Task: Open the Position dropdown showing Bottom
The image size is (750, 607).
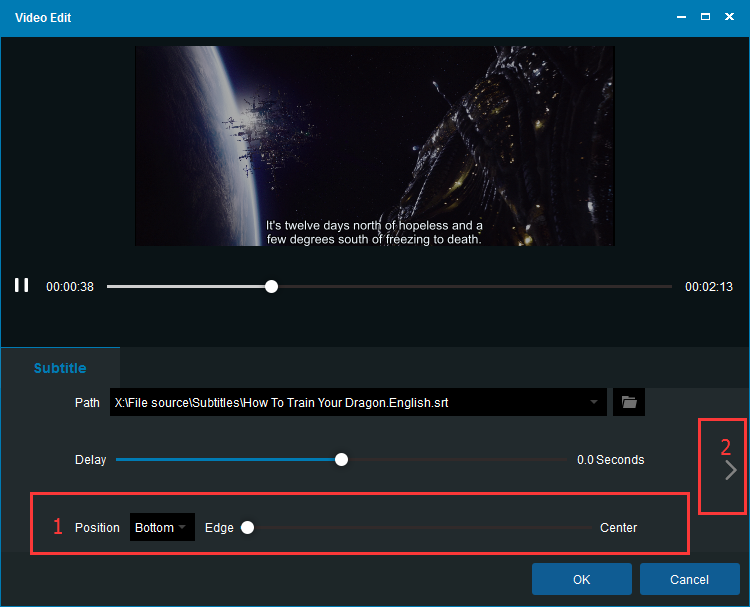Action: (162, 528)
